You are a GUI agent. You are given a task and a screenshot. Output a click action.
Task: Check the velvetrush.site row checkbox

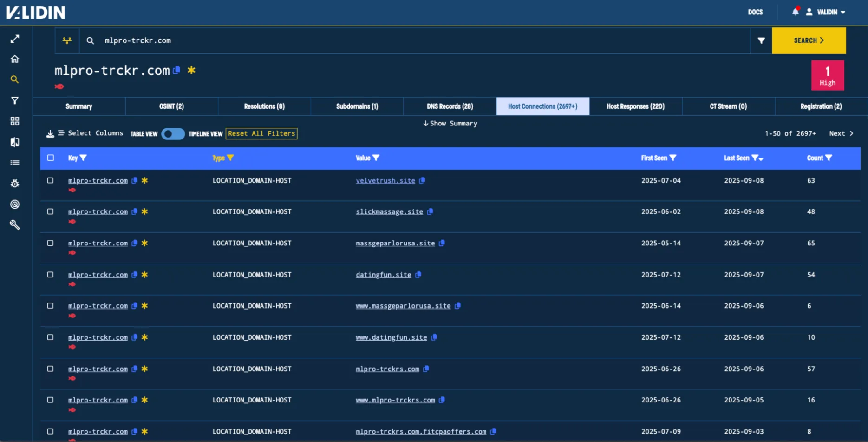pos(51,180)
